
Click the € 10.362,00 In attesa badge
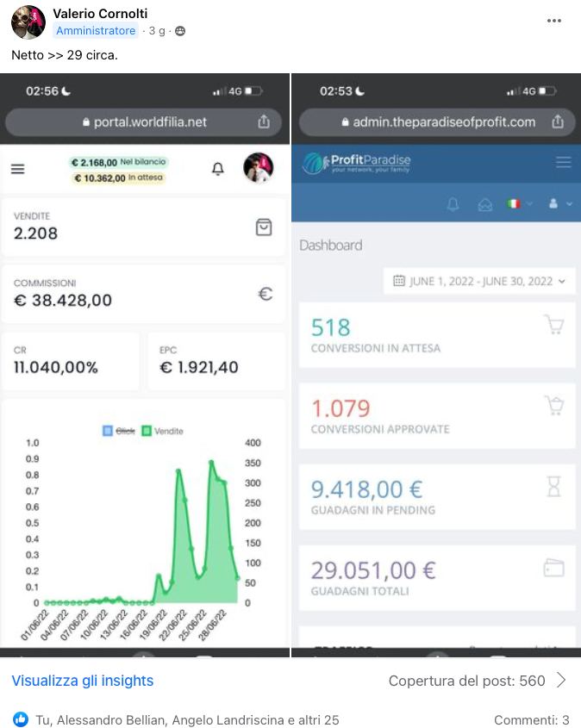tap(118, 177)
